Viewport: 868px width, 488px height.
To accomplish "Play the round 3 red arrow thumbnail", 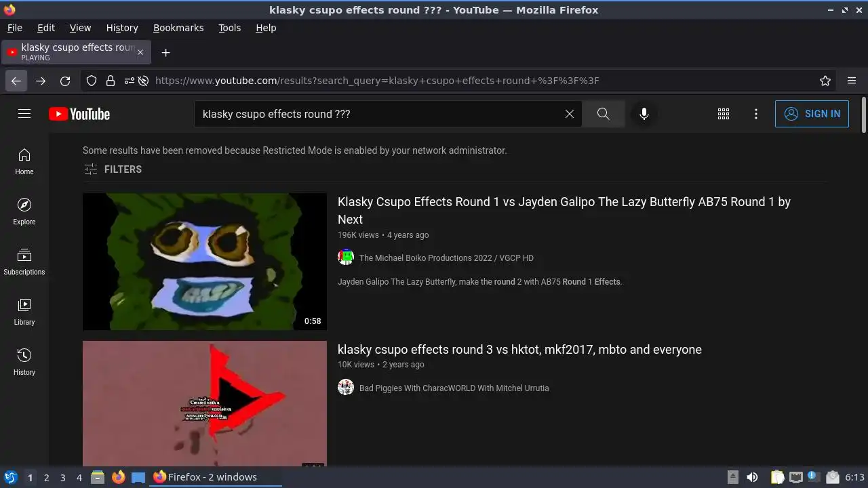I will pos(205,403).
